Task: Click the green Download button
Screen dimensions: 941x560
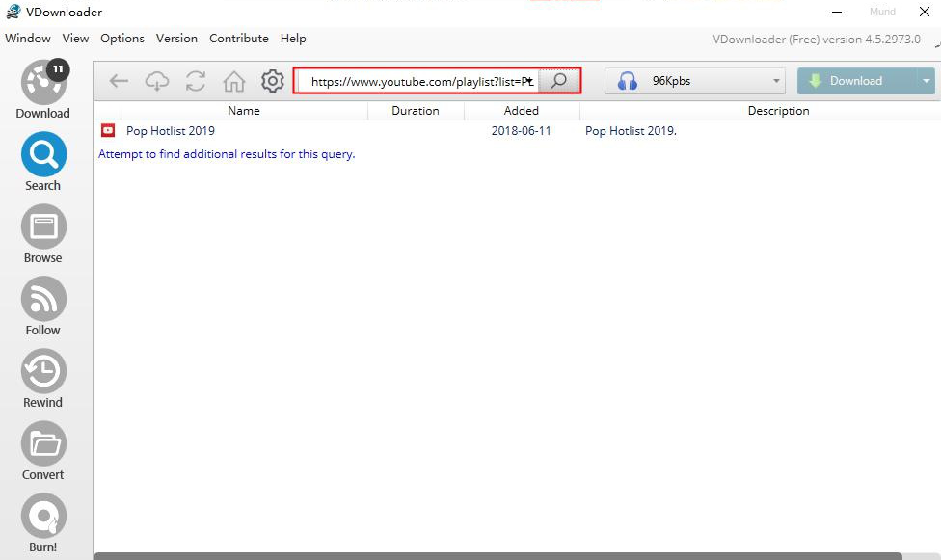Action: (x=857, y=81)
